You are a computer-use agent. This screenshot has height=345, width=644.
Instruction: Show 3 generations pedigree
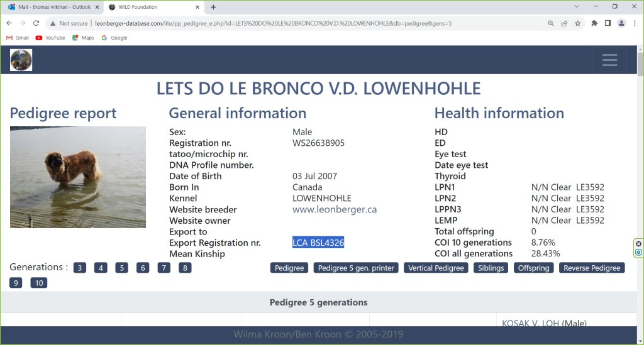pyautogui.click(x=80, y=268)
